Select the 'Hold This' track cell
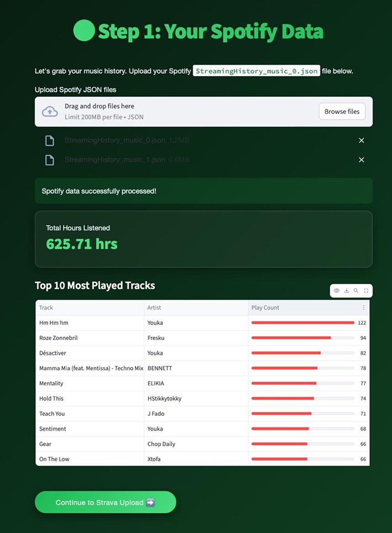The width and height of the screenshot is (392, 533). pyautogui.click(x=90, y=399)
